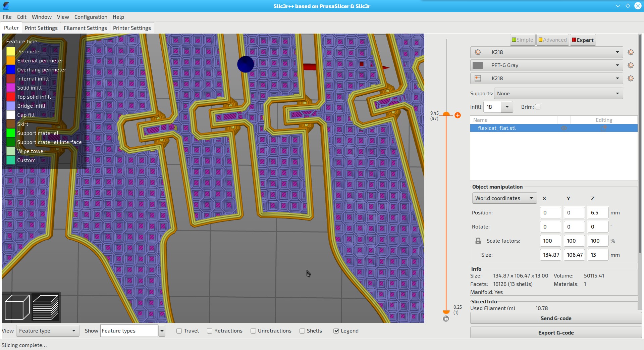Open the View Feature type dropdown
644x350 pixels.
pyautogui.click(x=48, y=331)
